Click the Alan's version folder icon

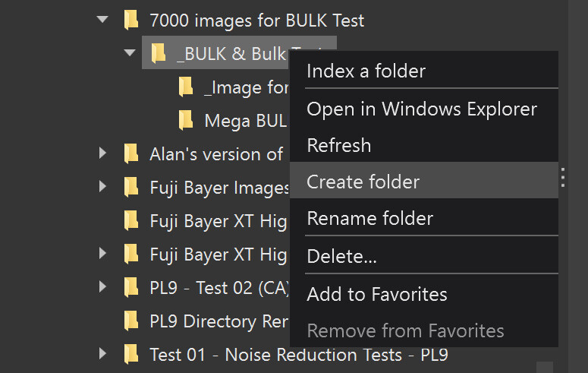[x=131, y=154]
